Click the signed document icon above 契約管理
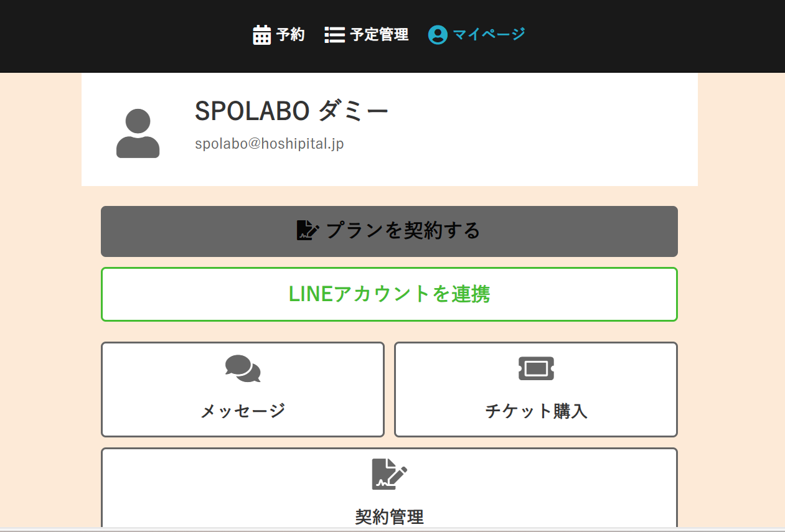The image size is (785, 532). click(x=390, y=474)
